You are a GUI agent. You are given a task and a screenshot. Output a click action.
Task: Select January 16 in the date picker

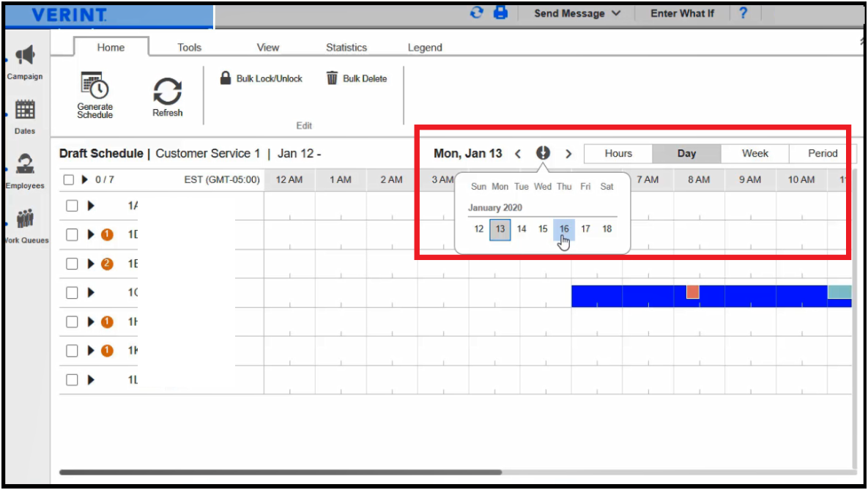[564, 229]
